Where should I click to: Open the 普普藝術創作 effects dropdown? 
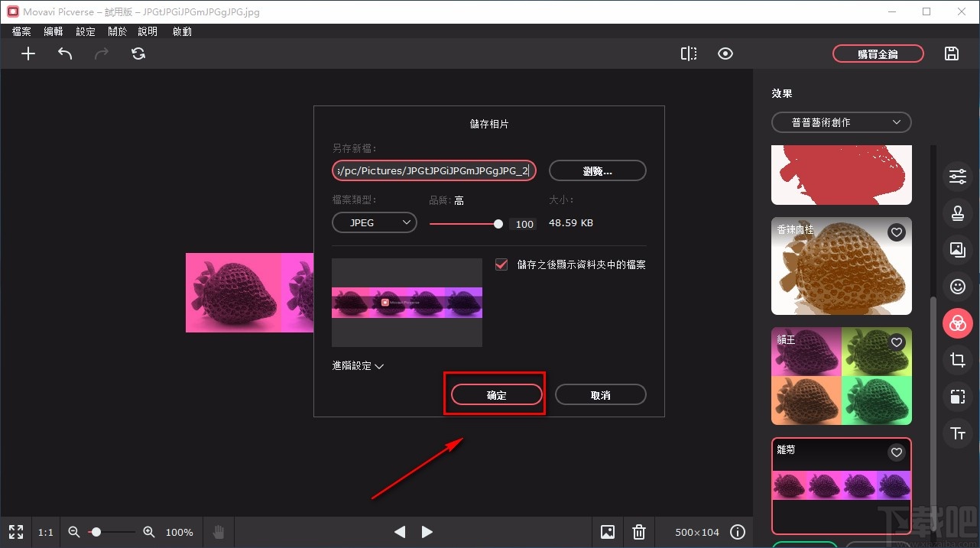pyautogui.click(x=841, y=122)
